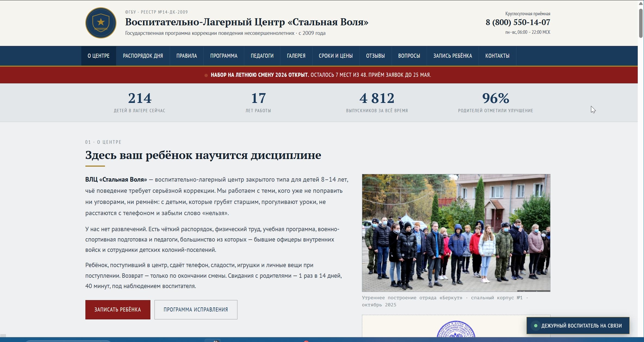
Task: Open the «Правила» menu item
Action: (187, 56)
